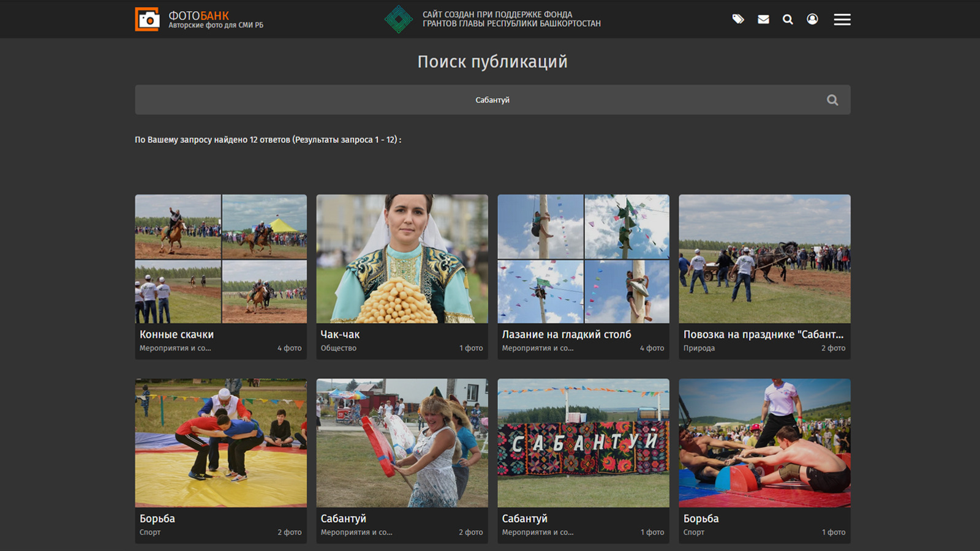Viewport: 980px width, 551px height.
Task: Click the green fund emblem icon
Action: pyautogui.click(x=399, y=20)
